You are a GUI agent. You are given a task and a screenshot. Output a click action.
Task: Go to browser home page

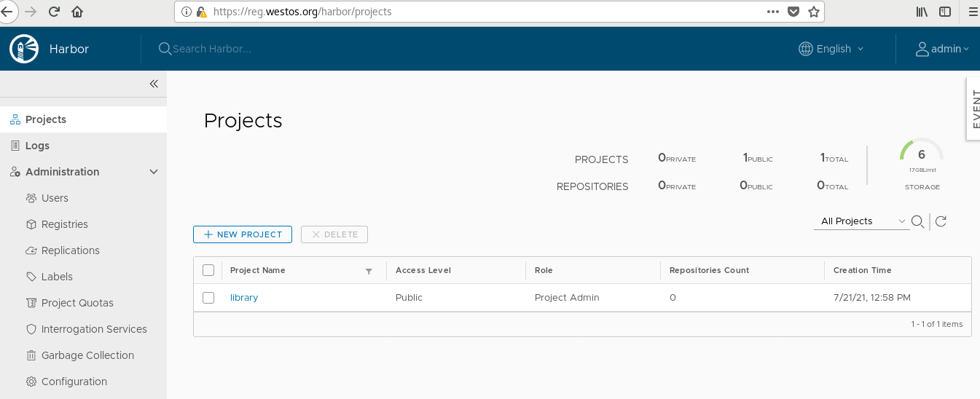(77, 12)
